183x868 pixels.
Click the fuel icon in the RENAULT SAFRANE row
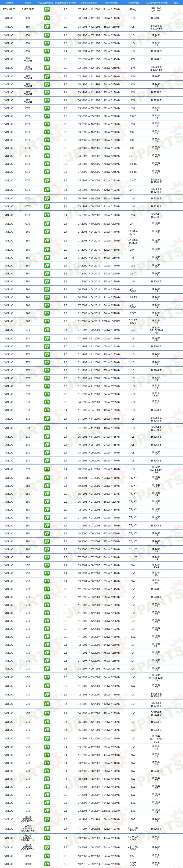point(47,9)
